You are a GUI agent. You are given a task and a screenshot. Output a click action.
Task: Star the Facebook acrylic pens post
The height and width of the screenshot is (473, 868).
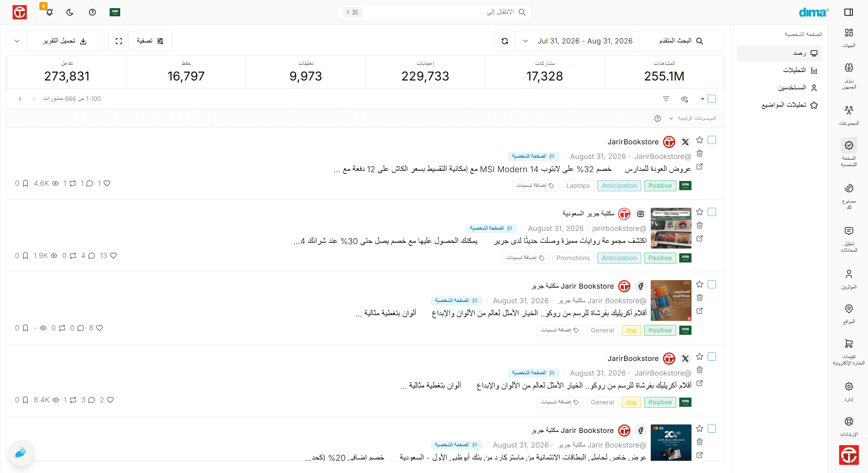pos(700,284)
